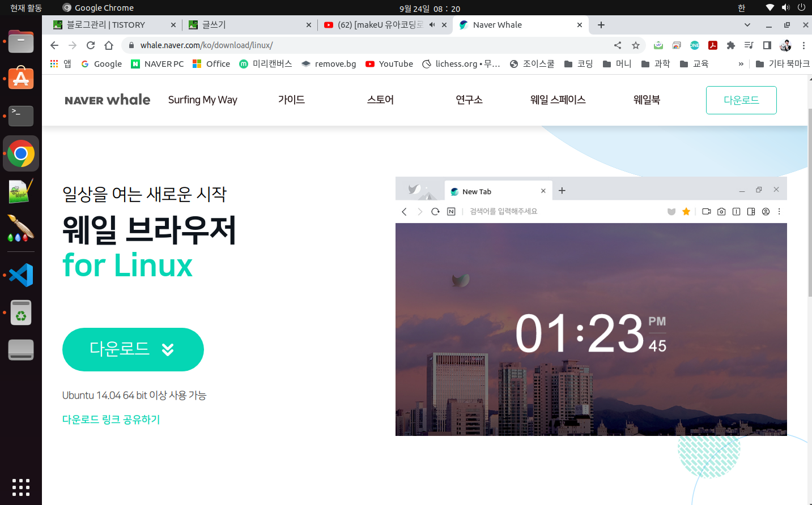Show hidden bookmarks via the double chevron
This screenshot has height=505, width=812.
tap(741, 64)
